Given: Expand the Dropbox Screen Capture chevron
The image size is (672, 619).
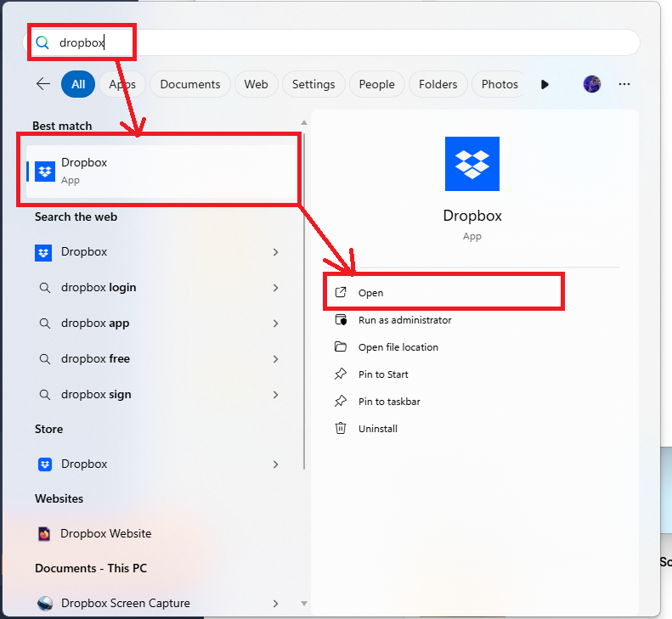Looking at the screenshot, I should click(276, 604).
